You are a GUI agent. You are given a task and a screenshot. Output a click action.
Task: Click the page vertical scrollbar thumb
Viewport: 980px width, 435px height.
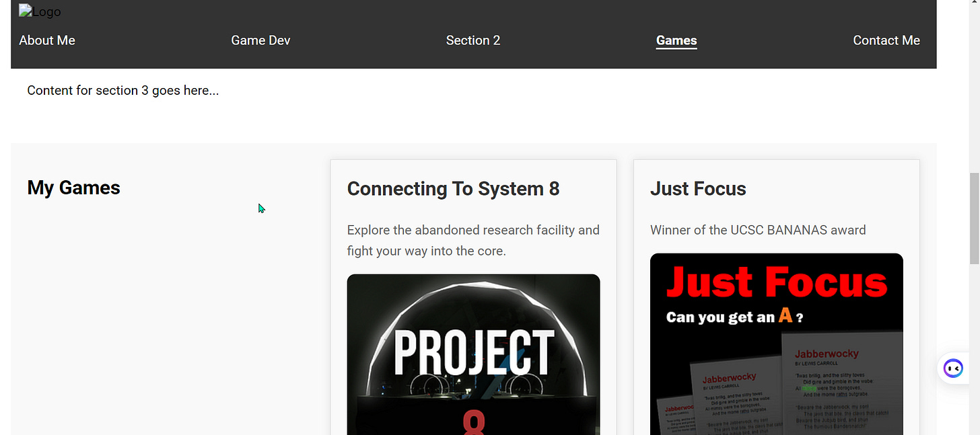click(974, 219)
